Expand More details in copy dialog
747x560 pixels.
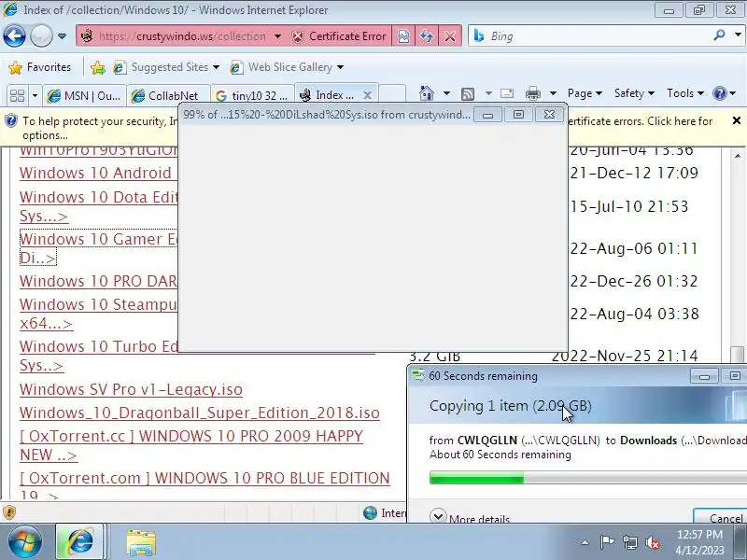[x=470, y=517]
